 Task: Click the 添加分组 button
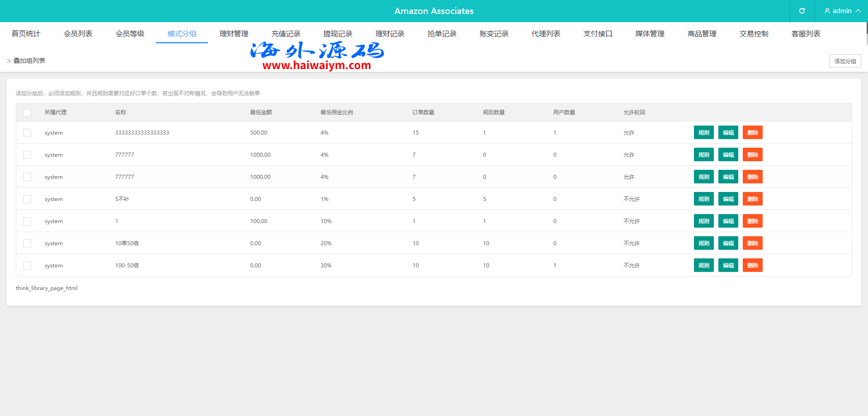click(x=845, y=61)
